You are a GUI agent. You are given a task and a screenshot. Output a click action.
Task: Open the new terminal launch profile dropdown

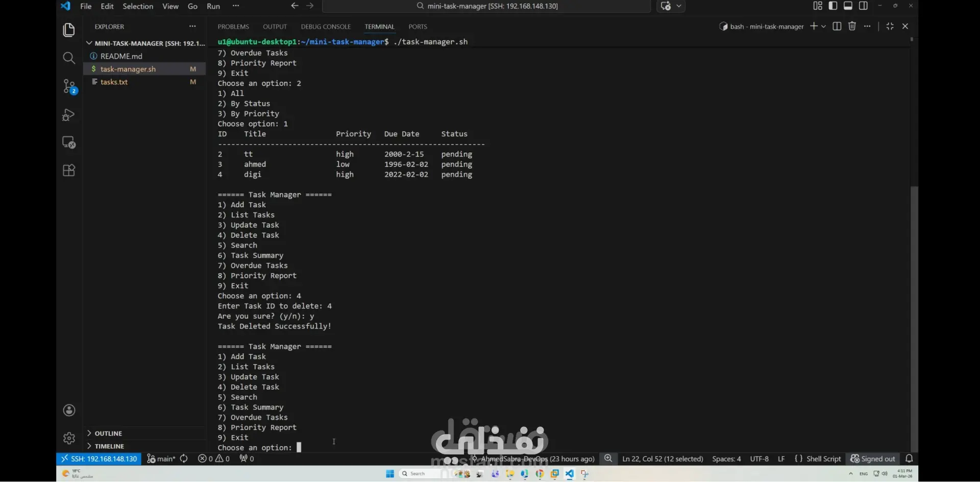[x=823, y=26]
